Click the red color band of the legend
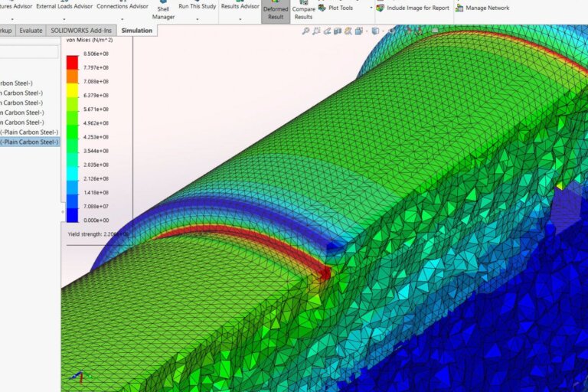 point(73,63)
